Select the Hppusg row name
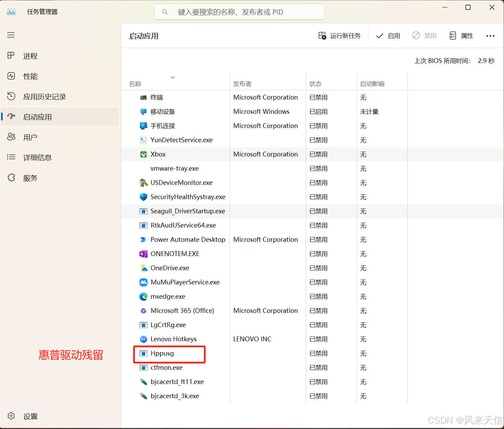 [x=162, y=353]
